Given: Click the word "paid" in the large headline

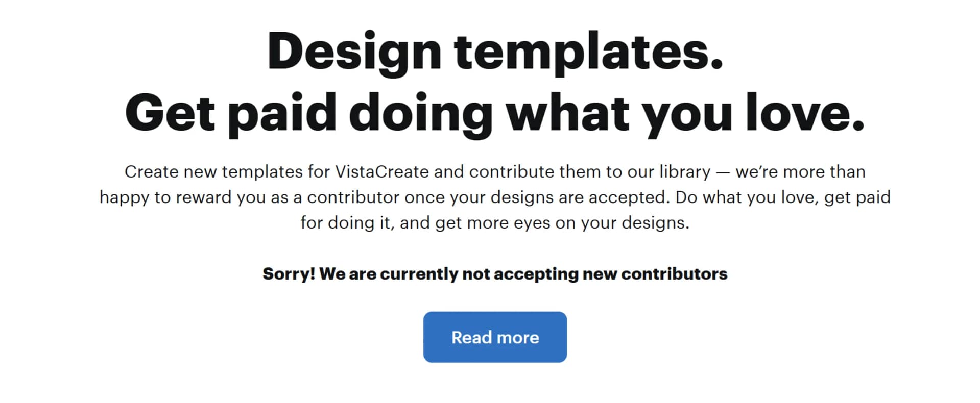Looking at the screenshot, I should click(x=282, y=113).
